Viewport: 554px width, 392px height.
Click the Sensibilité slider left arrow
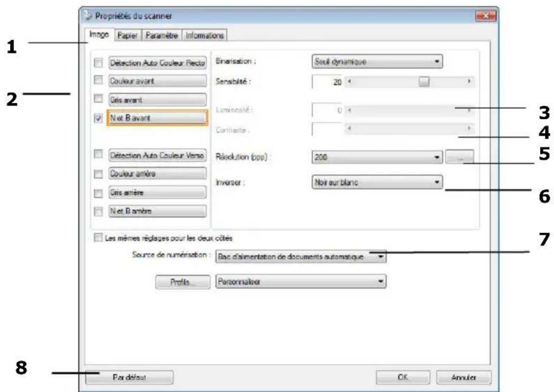[349, 81]
